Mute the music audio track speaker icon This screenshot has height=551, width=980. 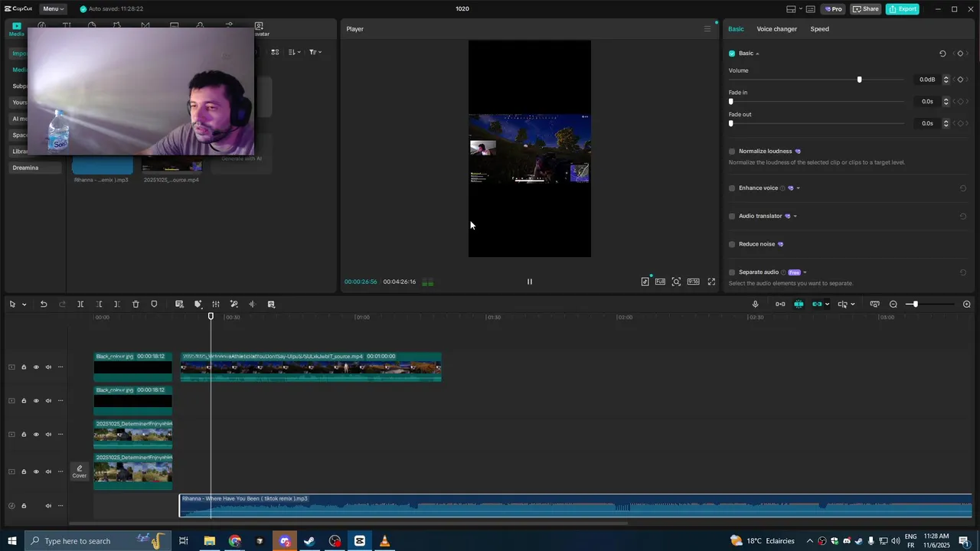47,506
